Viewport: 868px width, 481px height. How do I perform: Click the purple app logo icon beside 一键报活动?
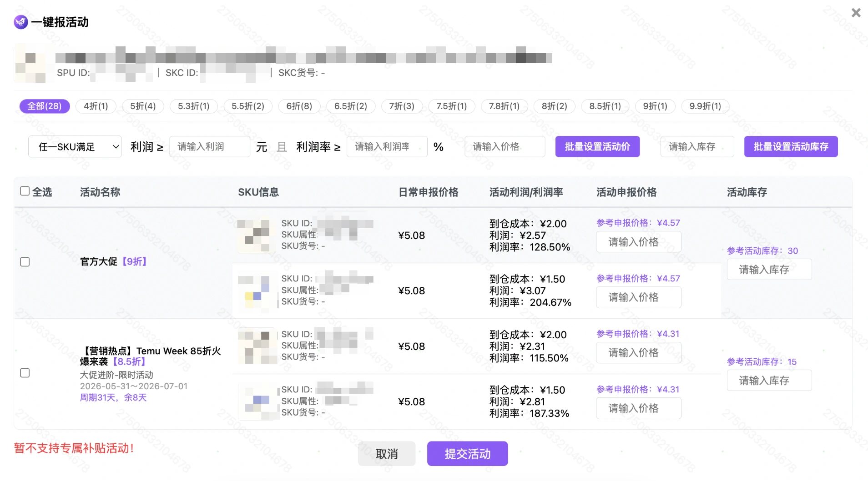21,22
